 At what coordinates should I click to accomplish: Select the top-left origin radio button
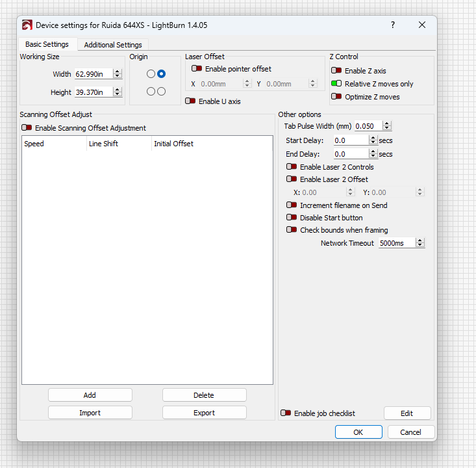click(x=151, y=74)
